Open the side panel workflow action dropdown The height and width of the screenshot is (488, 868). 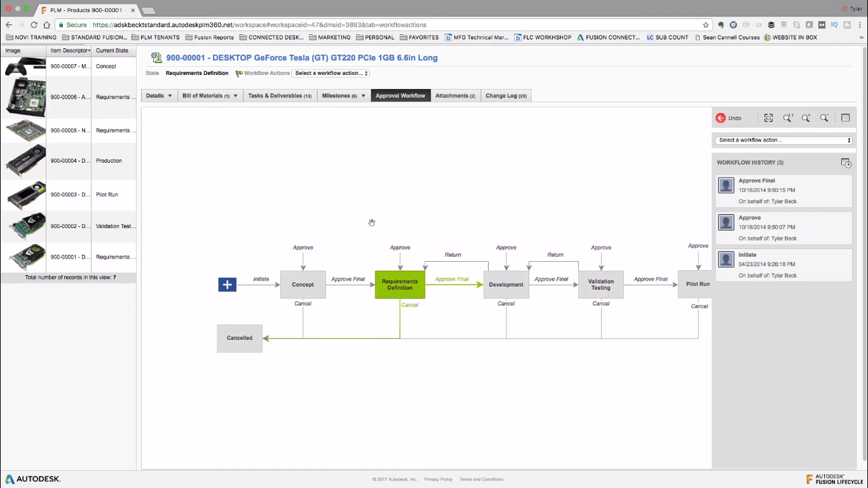784,140
